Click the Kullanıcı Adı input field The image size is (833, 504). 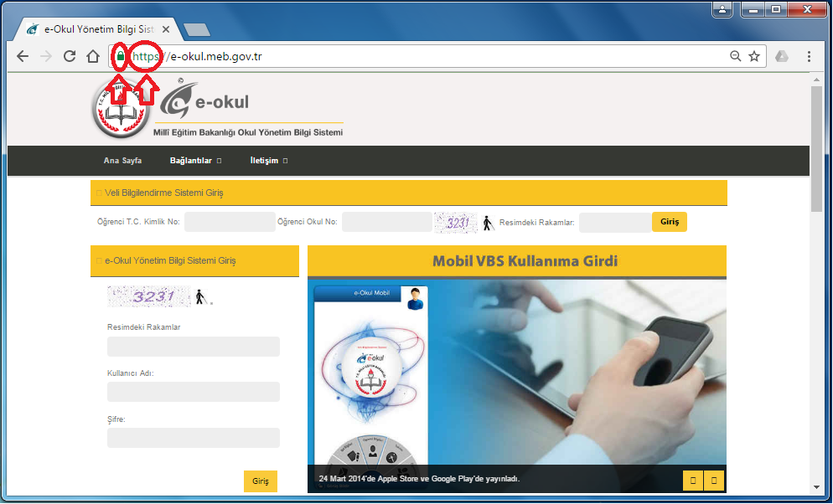coord(194,392)
